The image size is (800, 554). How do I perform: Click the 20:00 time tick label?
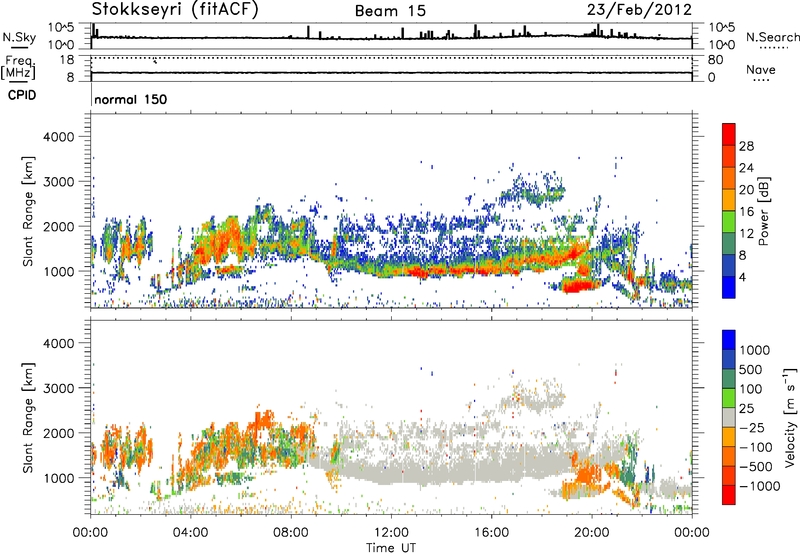pos(592,533)
